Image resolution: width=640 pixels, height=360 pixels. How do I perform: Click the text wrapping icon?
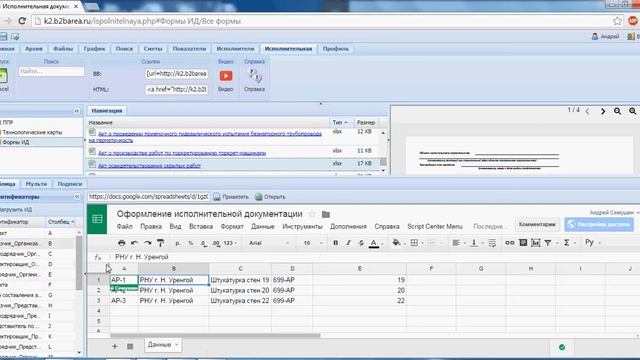(492, 243)
